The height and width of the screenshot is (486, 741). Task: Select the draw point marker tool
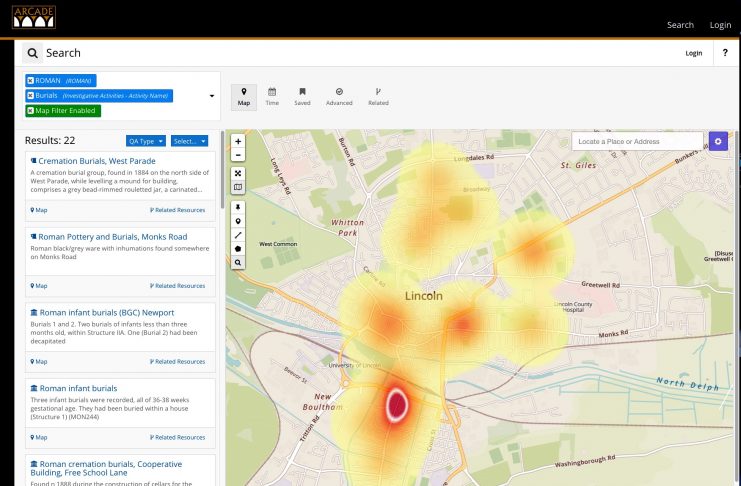coord(238,220)
